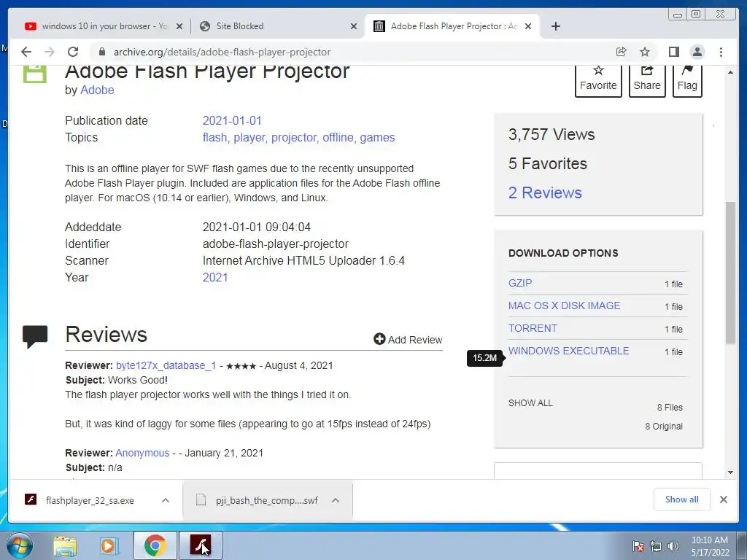
Task: Open the Adobe creator link
Action: [97, 90]
